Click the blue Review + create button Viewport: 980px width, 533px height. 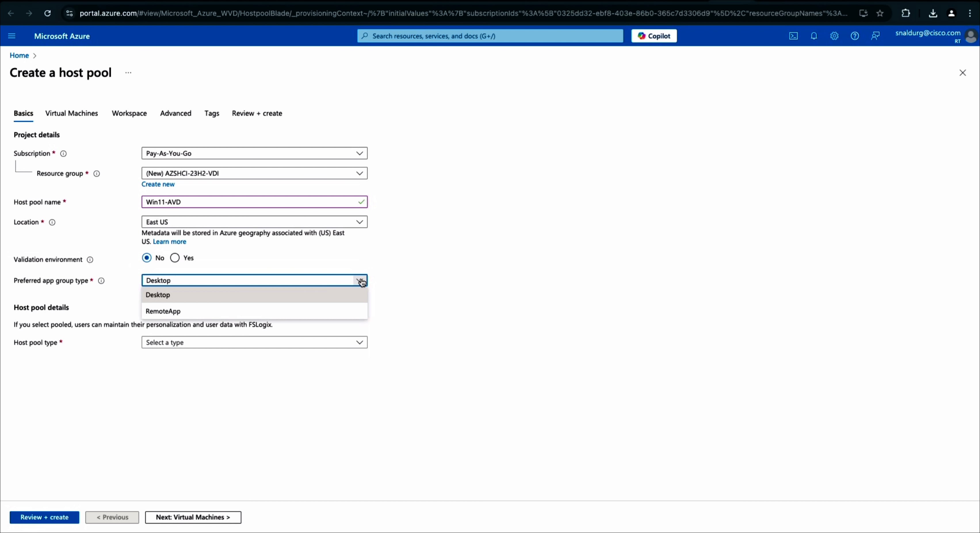coord(45,517)
